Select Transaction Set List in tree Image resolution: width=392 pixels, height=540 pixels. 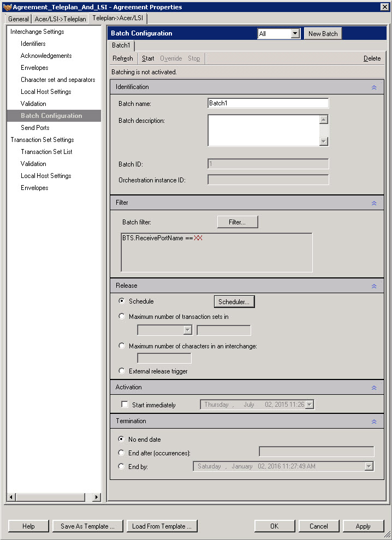click(x=46, y=152)
